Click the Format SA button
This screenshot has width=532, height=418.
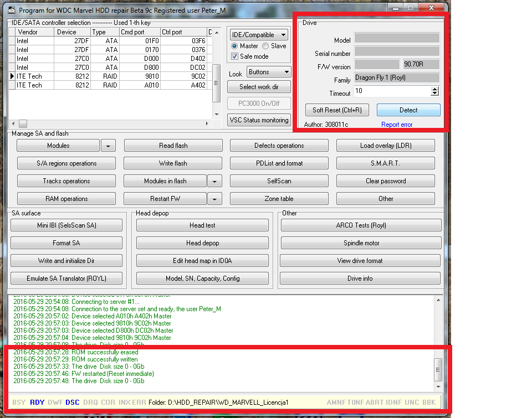66,243
